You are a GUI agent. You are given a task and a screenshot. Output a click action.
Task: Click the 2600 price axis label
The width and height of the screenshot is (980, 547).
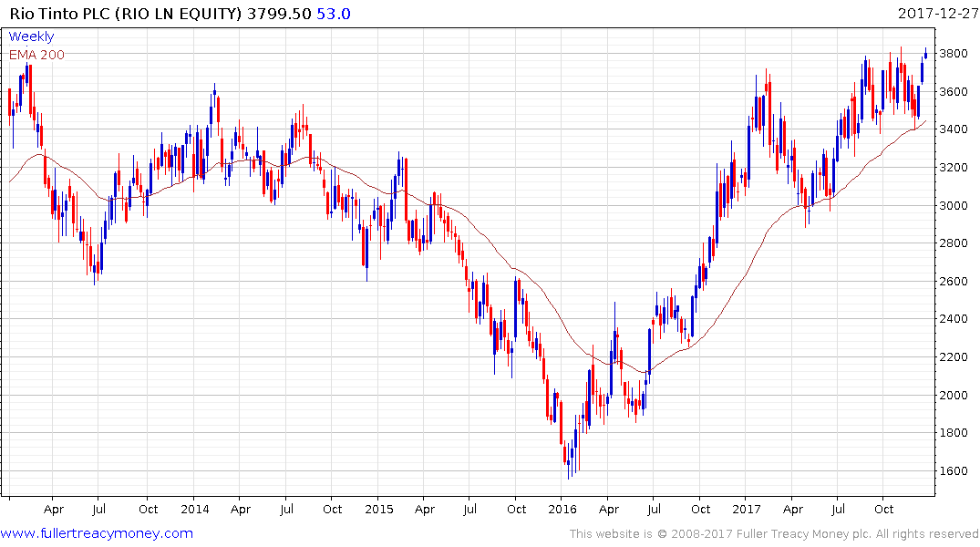(x=954, y=282)
